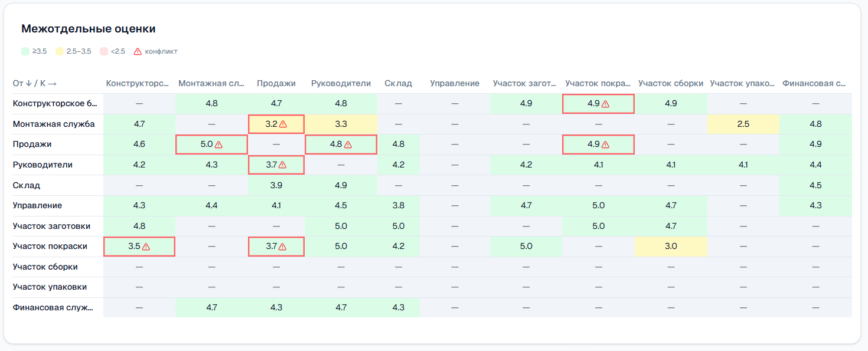Click the Руководители column header
868x351 pixels.
[x=341, y=83]
